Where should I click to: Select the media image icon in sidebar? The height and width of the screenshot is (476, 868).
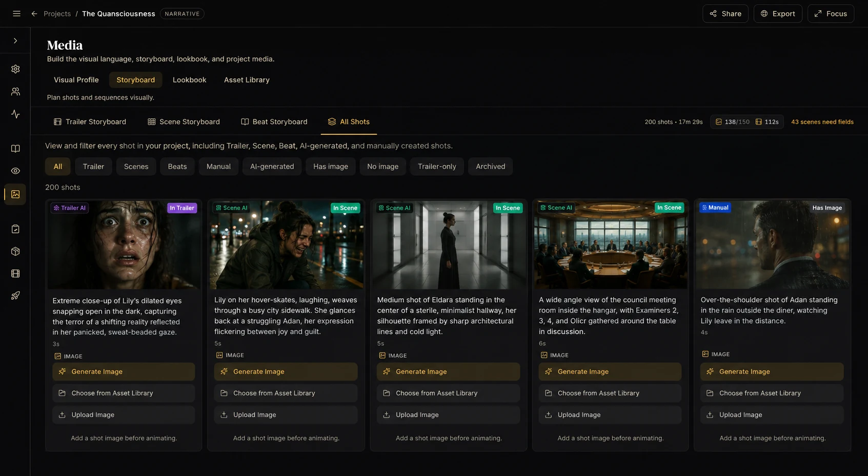pos(15,194)
